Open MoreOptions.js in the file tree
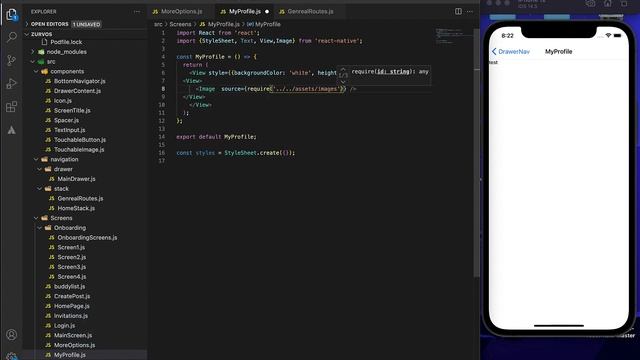This screenshot has width=640, height=360. 74,346
